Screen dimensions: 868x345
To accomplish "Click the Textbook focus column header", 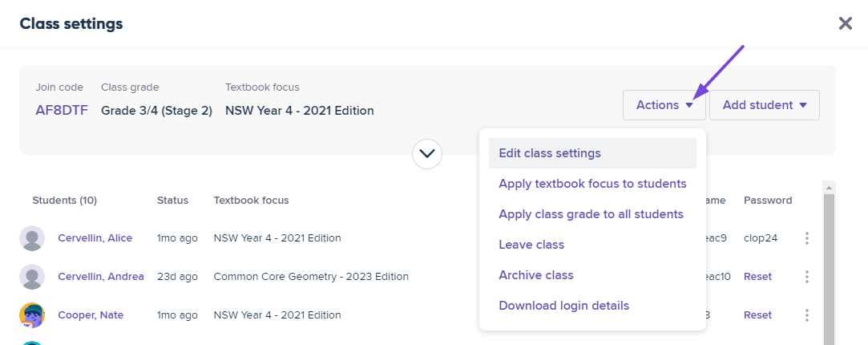I will point(252,201).
